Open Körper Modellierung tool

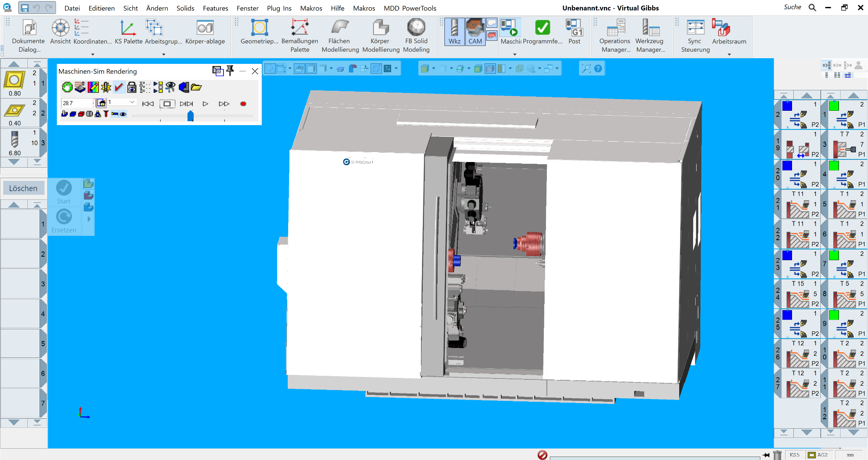[381, 36]
